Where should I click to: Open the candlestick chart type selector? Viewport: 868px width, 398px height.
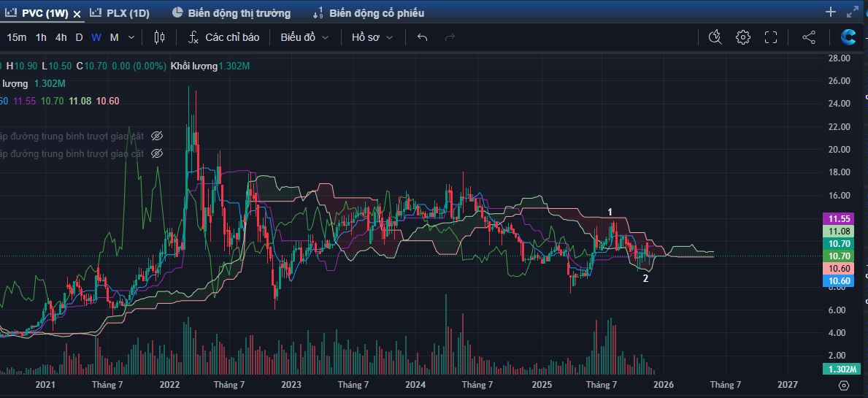(x=160, y=37)
